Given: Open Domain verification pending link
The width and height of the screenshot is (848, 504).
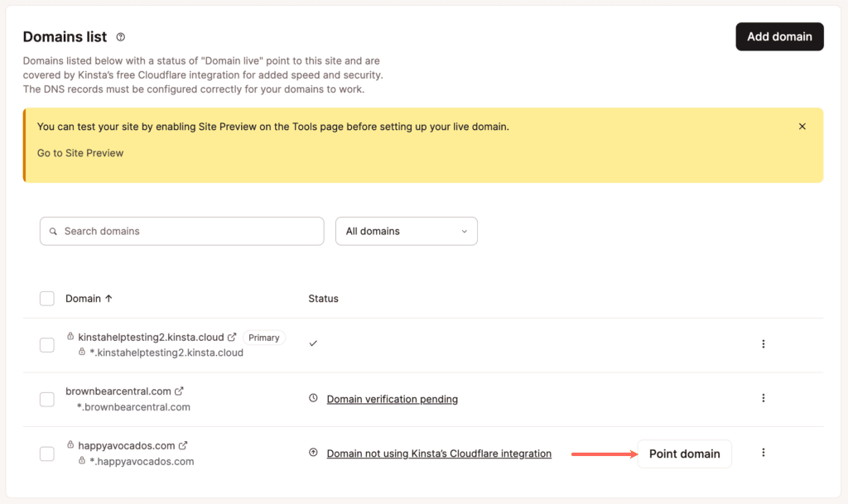Looking at the screenshot, I should click(x=392, y=399).
